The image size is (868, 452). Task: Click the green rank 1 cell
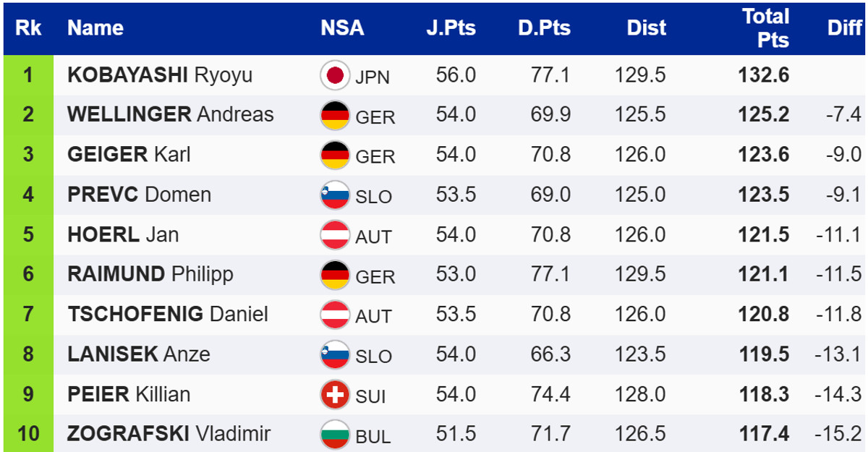point(28,75)
